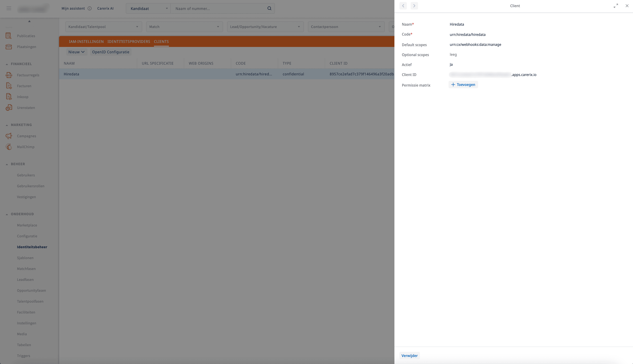Click Verwijder button
This screenshot has height=364, width=633.
[x=409, y=355]
